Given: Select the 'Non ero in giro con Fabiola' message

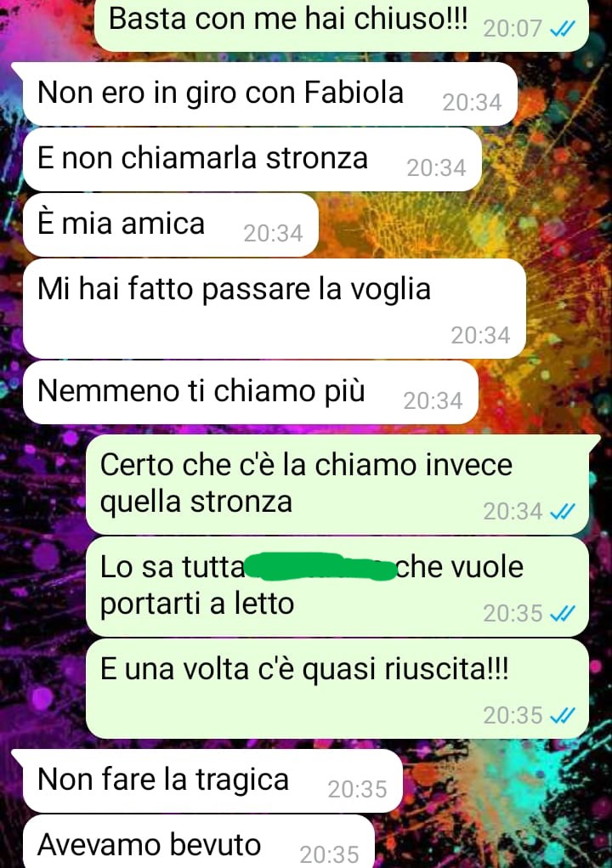Looking at the screenshot, I should [x=269, y=94].
